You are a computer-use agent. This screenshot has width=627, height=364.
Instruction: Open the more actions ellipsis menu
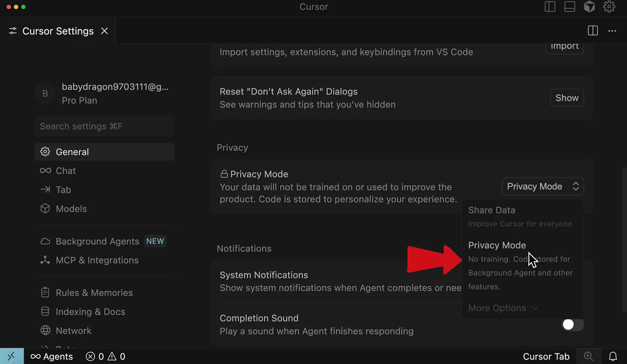pyautogui.click(x=612, y=31)
